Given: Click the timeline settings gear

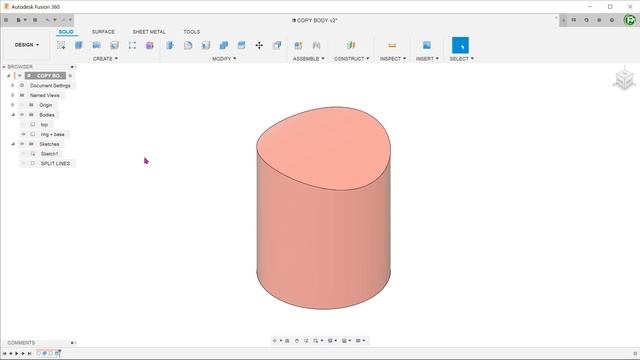Looking at the screenshot, I should pos(635,353).
